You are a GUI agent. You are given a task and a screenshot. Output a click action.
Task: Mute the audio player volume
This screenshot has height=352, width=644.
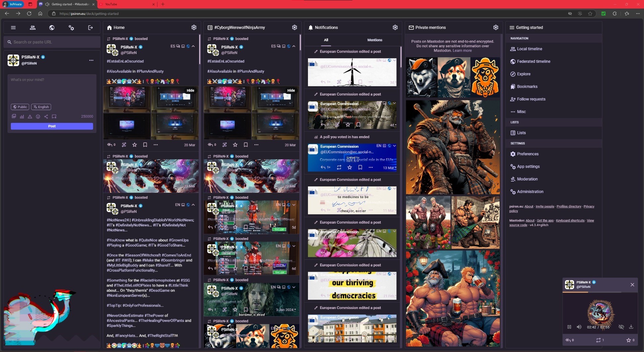click(579, 327)
